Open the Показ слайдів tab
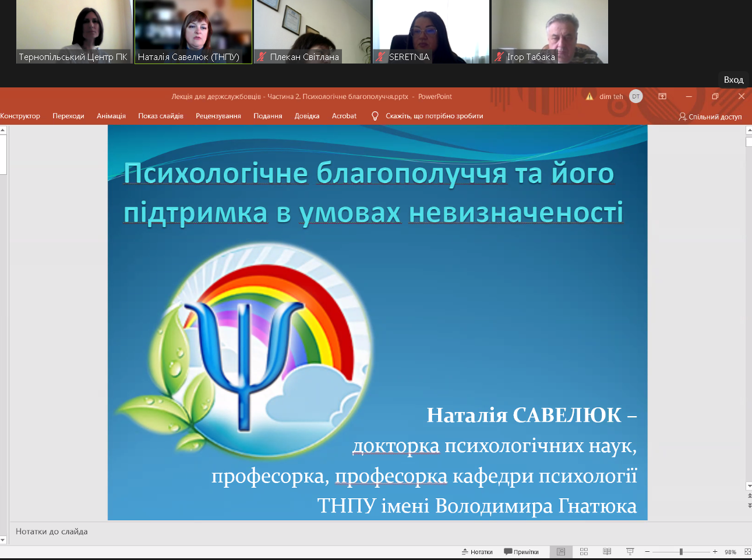The image size is (752, 560). (161, 116)
